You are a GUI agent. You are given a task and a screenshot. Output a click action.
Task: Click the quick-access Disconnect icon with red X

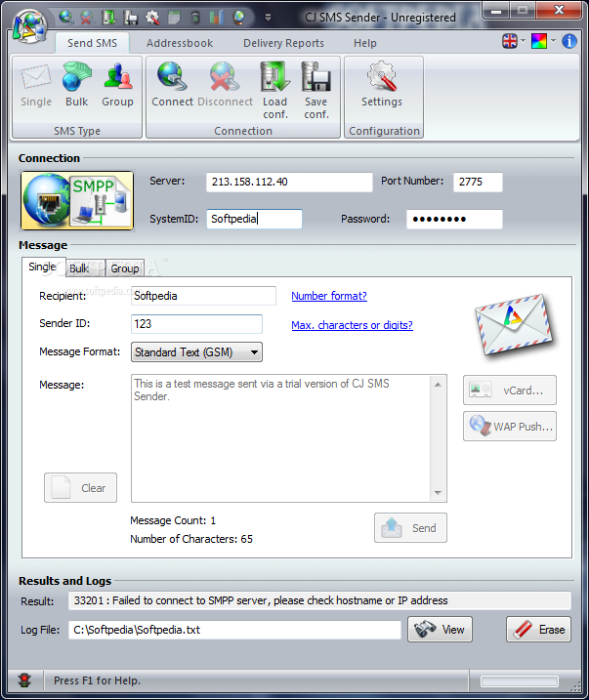pos(87,17)
